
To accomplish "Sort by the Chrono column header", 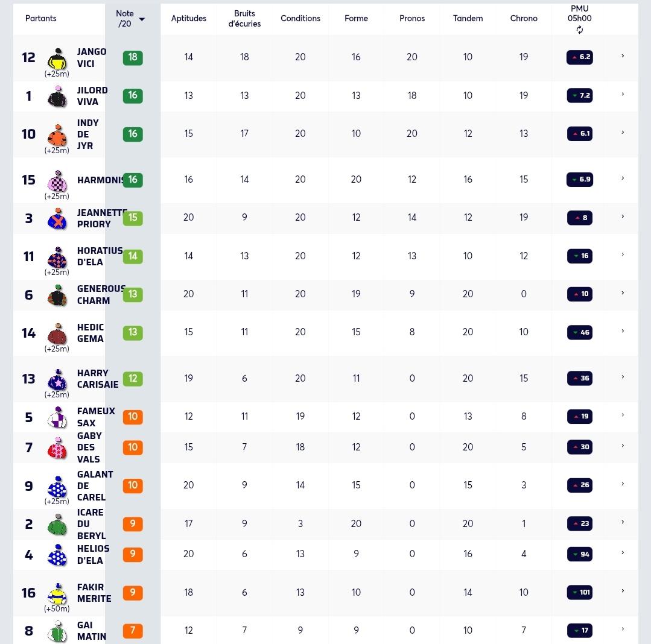I will (x=524, y=18).
